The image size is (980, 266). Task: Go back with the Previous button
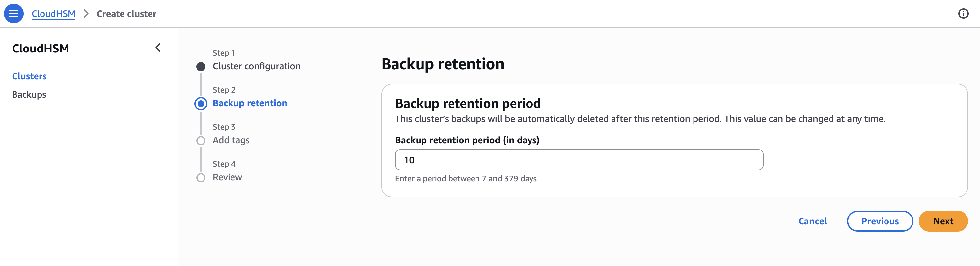coord(880,221)
